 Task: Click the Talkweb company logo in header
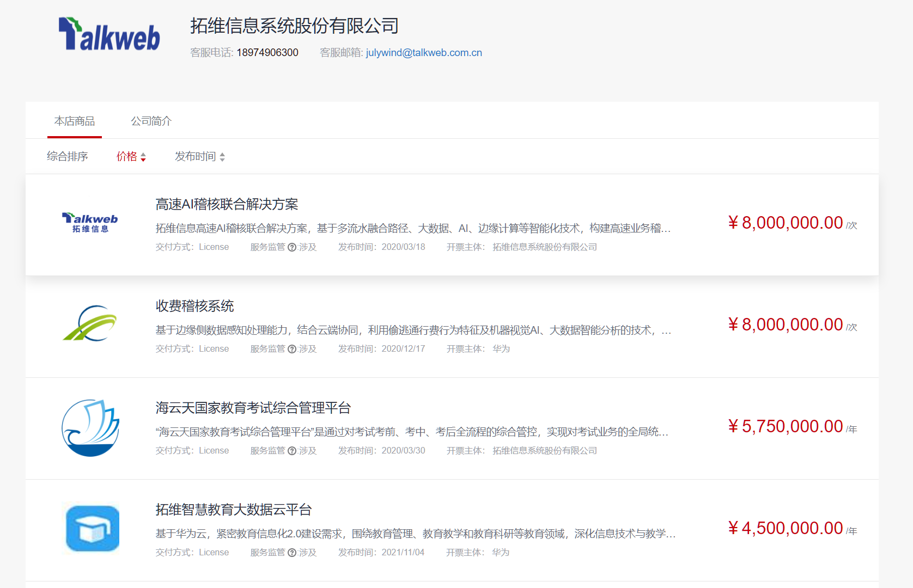[x=109, y=34]
